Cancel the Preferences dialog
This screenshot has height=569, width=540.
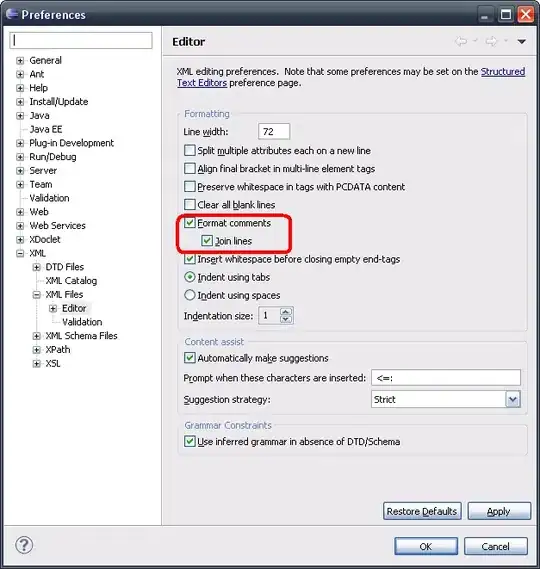pyautogui.click(x=496, y=546)
